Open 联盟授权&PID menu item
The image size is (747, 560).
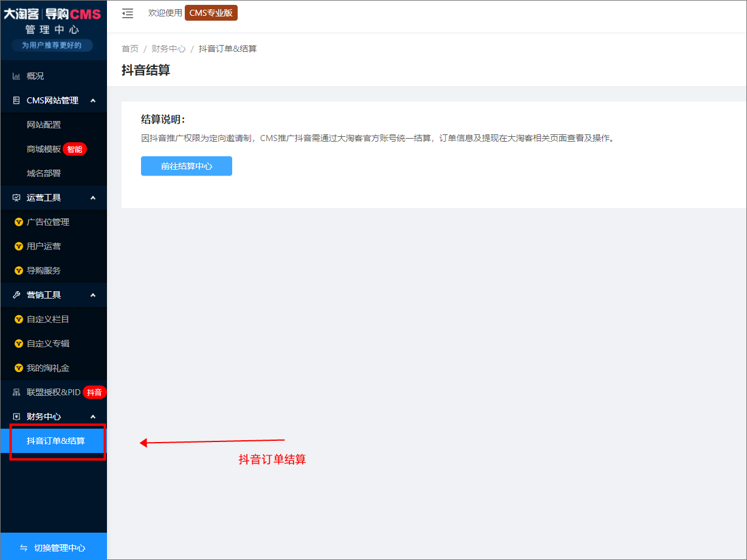pyautogui.click(x=53, y=392)
